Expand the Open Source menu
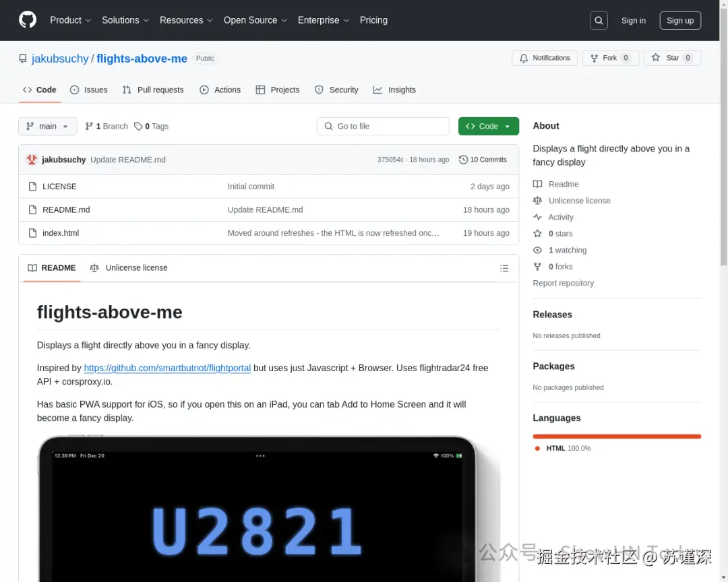Screen dimensions: 728x582 tap(255, 20)
